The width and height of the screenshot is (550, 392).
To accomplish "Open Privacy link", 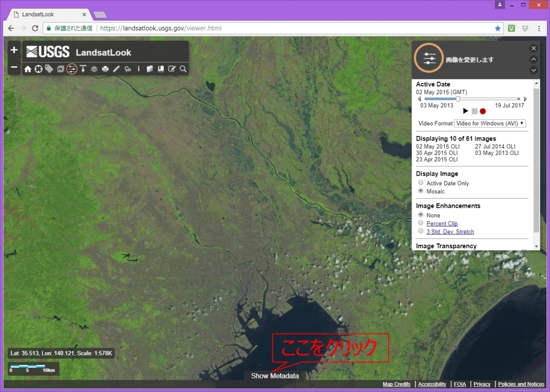I will click(x=482, y=384).
